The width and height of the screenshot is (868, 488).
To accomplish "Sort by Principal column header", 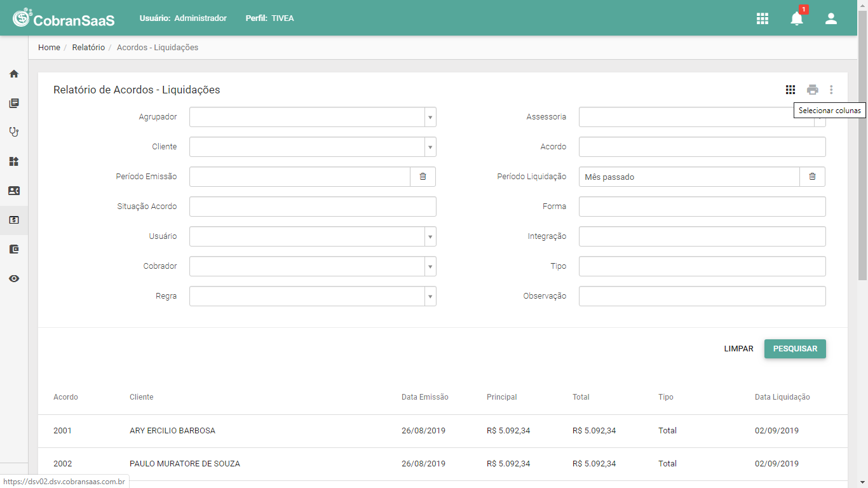I will tap(502, 397).
